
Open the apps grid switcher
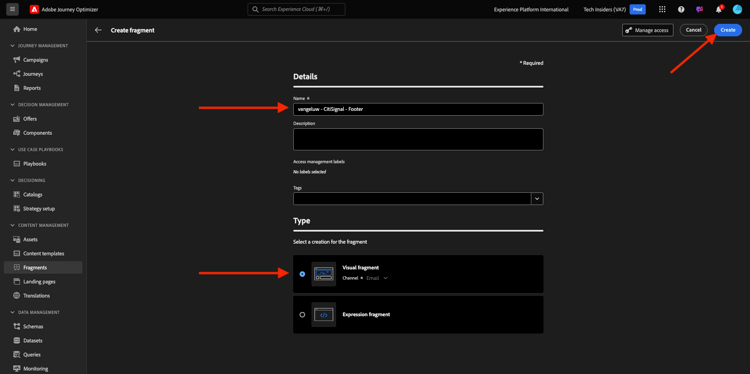[662, 9]
